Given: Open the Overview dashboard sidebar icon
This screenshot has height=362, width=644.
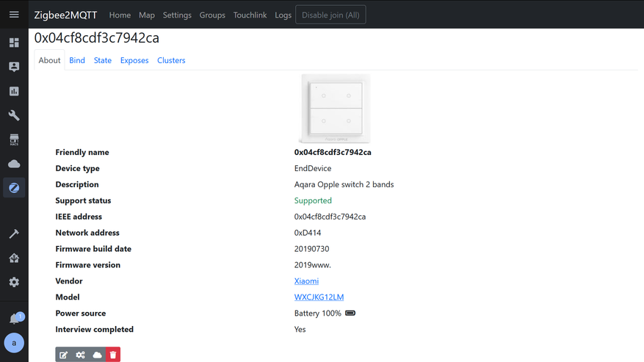Looking at the screenshot, I should 14,43.
